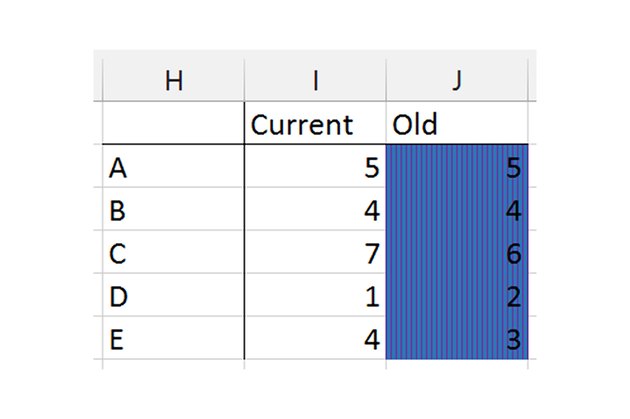The height and width of the screenshot is (419, 630).
Task: Click blue Old cell containing 2
Action: pos(457,294)
